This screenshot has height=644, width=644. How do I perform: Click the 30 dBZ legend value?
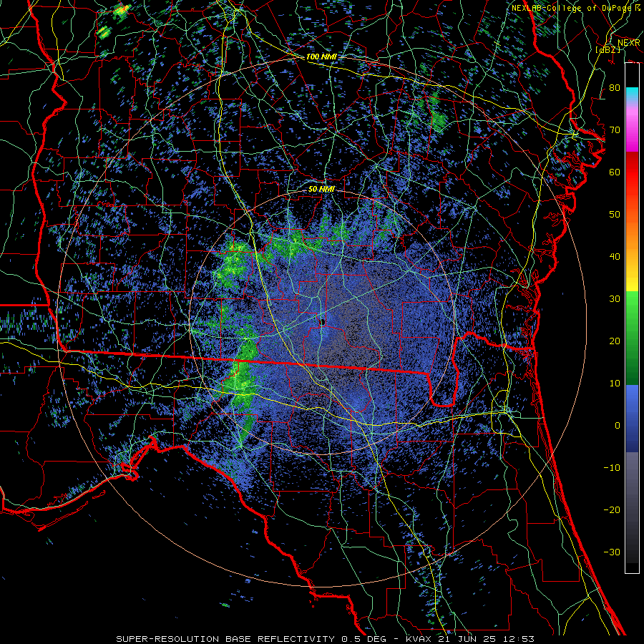point(615,298)
